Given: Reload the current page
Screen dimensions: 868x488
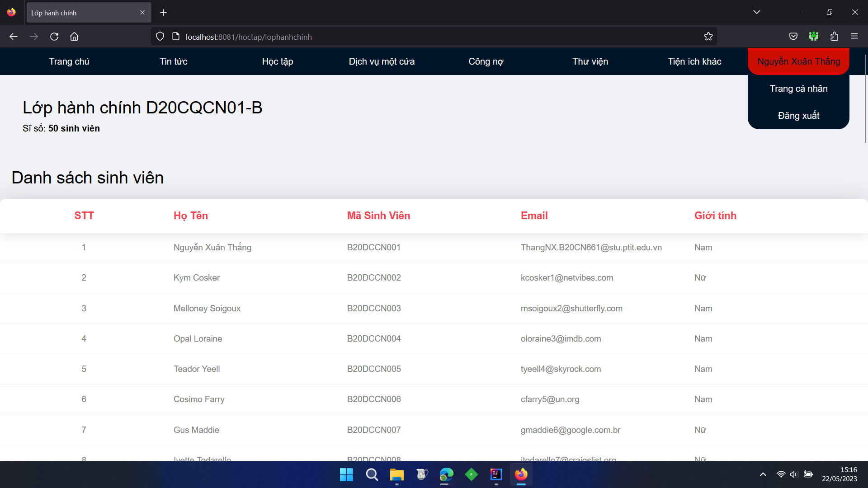Looking at the screenshot, I should pyautogui.click(x=54, y=36).
